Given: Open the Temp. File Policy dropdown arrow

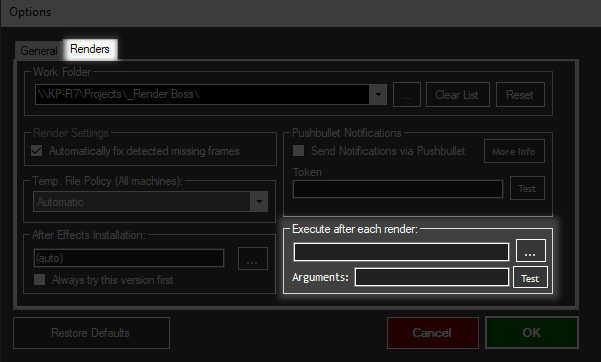Looking at the screenshot, I should (x=259, y=202).
